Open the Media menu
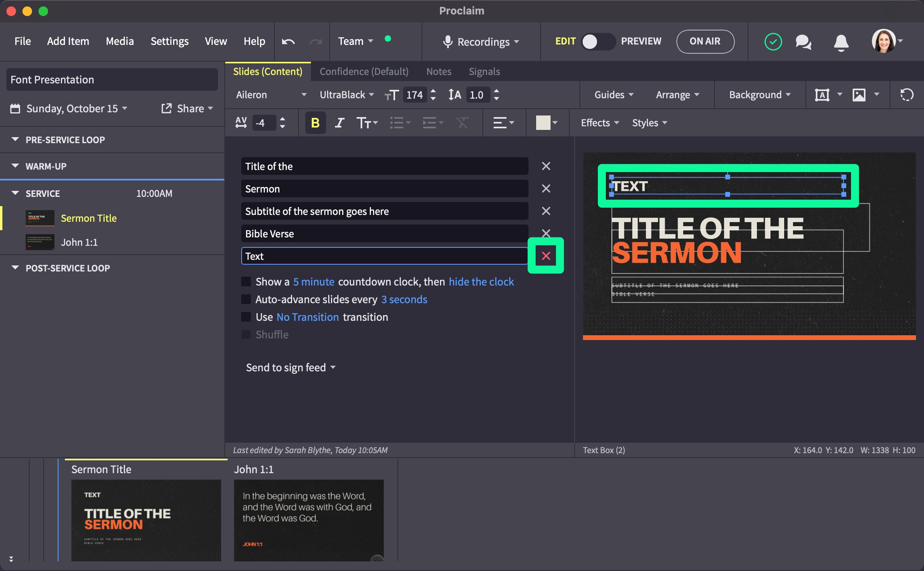The image size is (924, 571). (x=120, y=41)
